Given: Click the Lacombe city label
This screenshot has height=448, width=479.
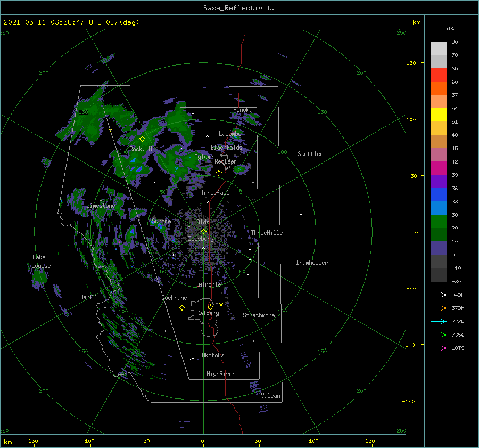Looking at the screenshot, I should [x=230, y=134].
